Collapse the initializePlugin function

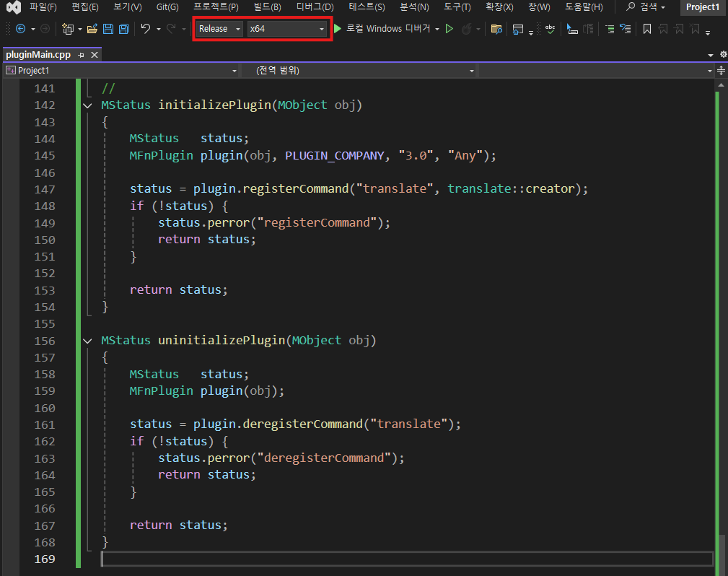(87, 105)
